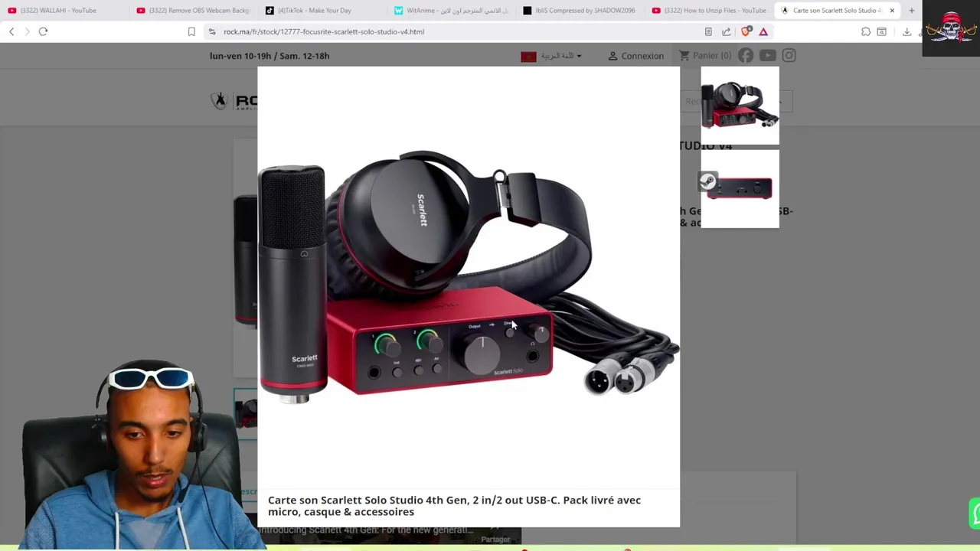The height and width of the screenshot is (551, 980).
Task: Click the Connexion login link
Action: (x=635, y=56)
